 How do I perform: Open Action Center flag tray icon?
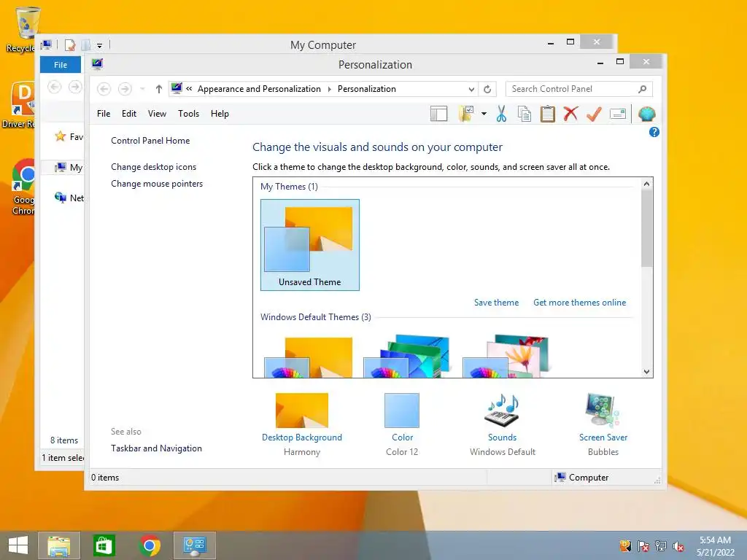(643, 546)
